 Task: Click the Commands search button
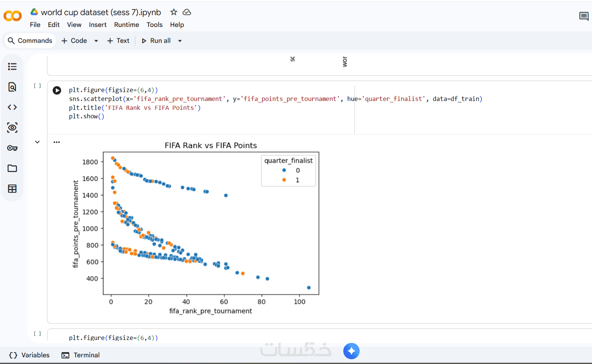coord(30,41)
